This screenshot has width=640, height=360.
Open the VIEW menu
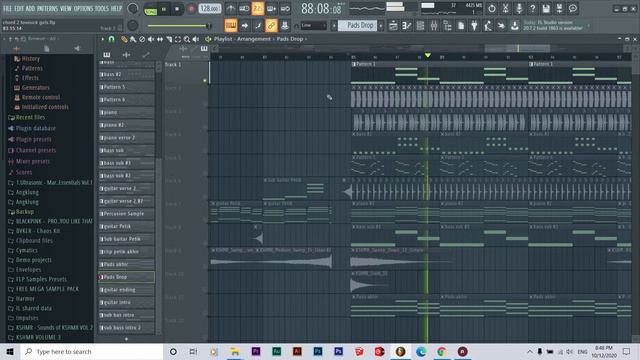[x=66, y=8]
